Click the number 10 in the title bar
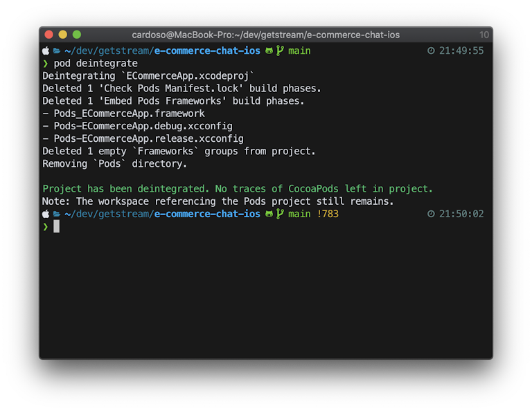This screenshot has height=411, width=532. (484, 35)
